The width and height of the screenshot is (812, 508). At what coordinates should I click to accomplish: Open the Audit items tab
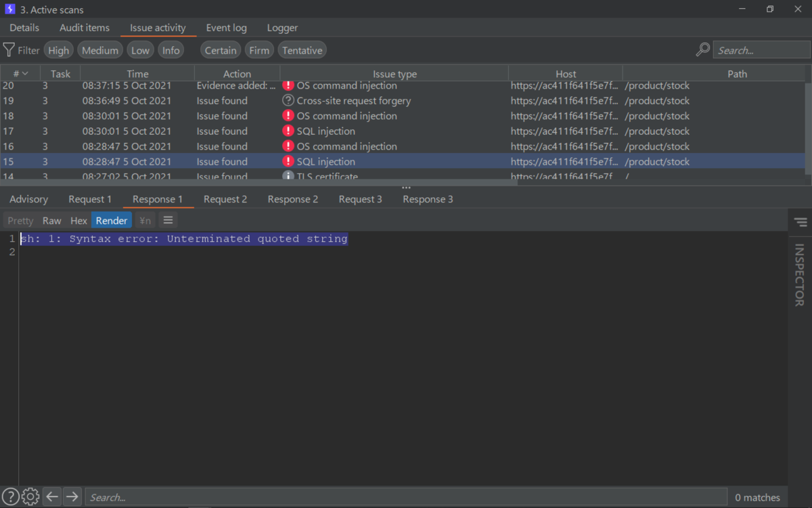(85, 28)
